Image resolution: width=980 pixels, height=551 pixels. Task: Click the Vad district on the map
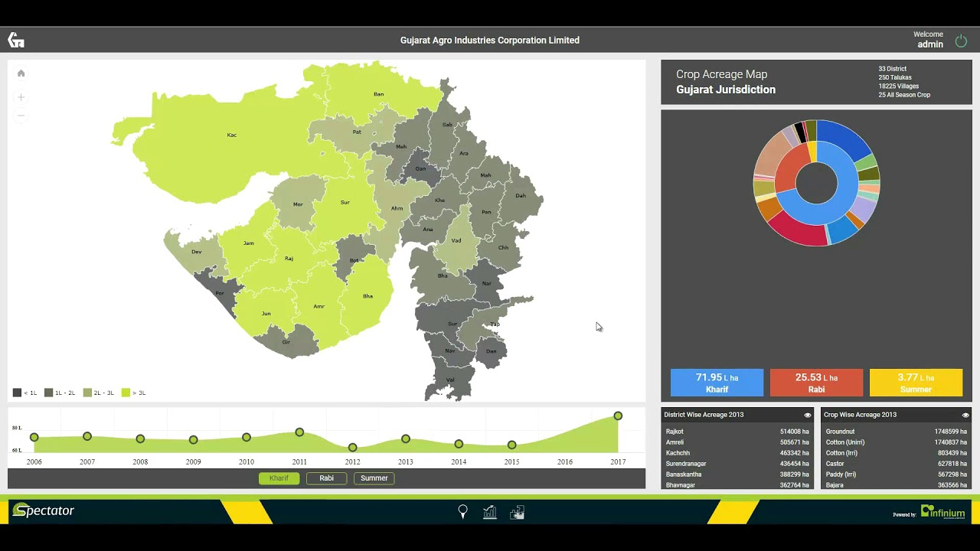click(x=456, y=240)
